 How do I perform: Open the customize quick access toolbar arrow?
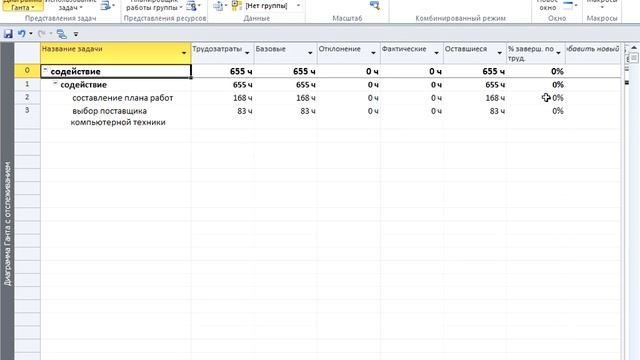pyautogui.click(x=76, y=34)
